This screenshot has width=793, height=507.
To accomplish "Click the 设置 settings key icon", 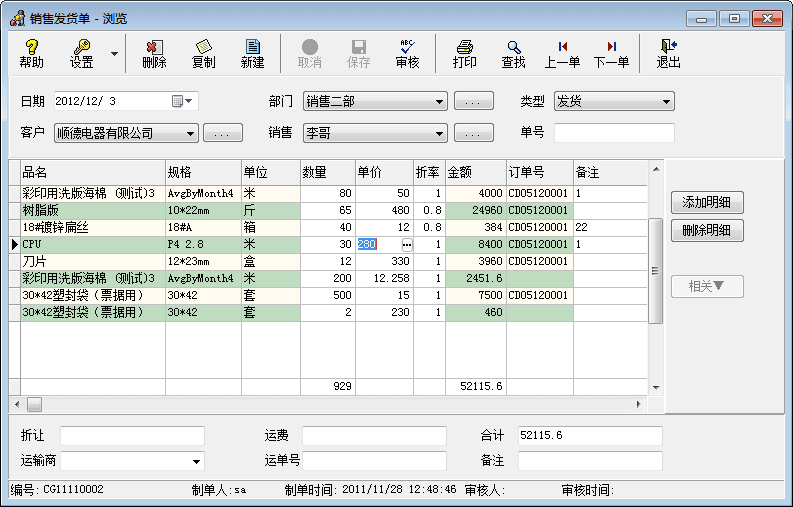I will [81, 54].
